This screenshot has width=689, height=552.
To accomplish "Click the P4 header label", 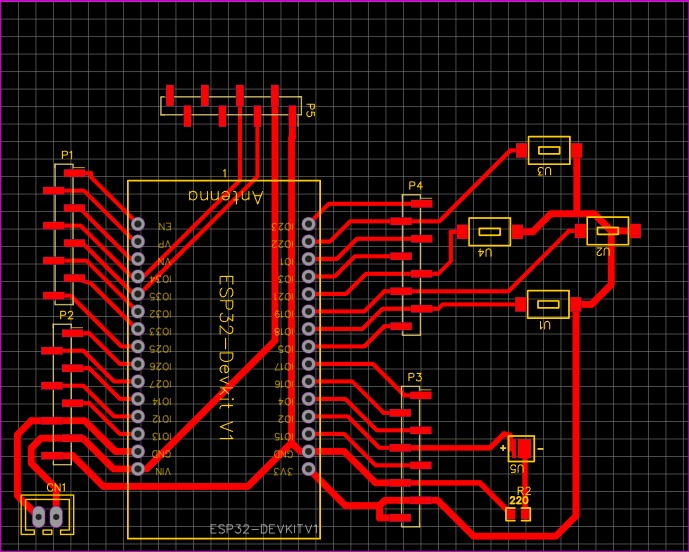I will click(x=415, y=185).
